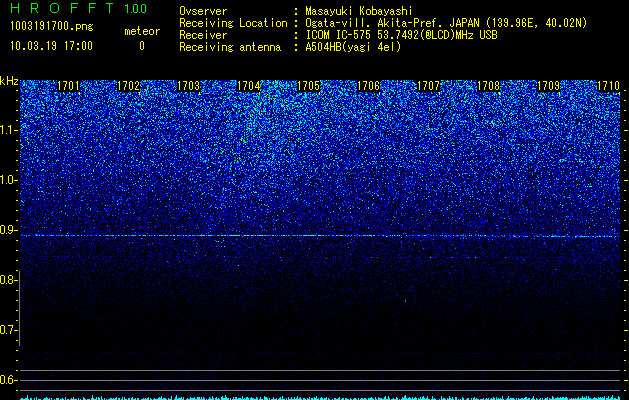
Task: Click the 1709 time marker
Action: pos(548,86)
